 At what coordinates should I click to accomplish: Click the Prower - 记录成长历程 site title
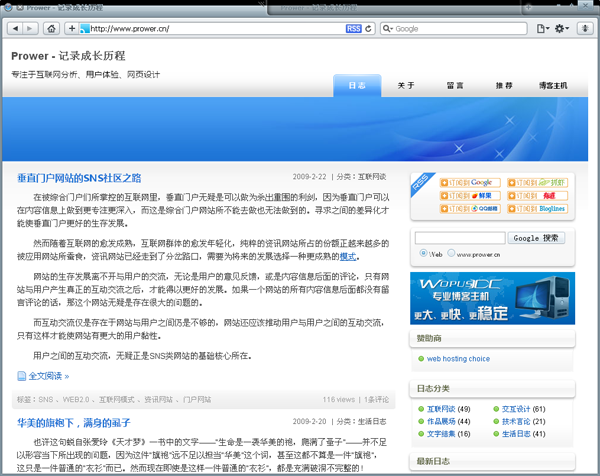point(68,56)
